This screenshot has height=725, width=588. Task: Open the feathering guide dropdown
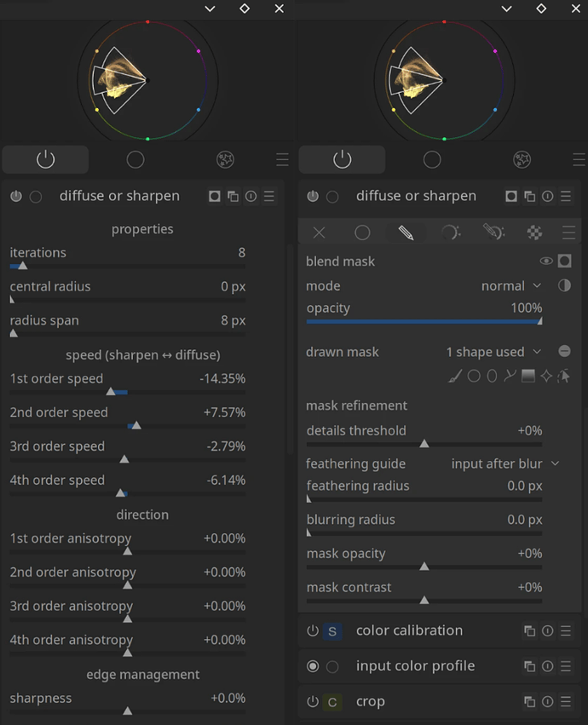[505, 464]
